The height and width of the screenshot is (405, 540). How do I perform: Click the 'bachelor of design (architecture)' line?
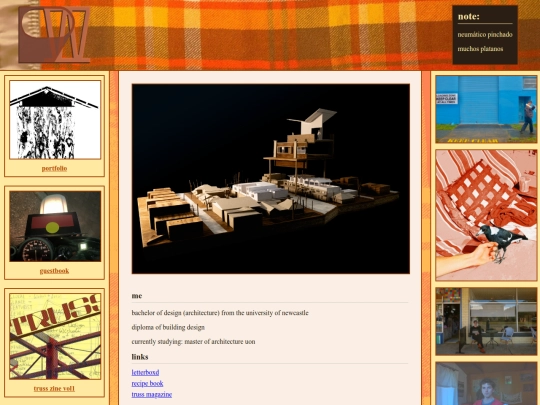220,313
